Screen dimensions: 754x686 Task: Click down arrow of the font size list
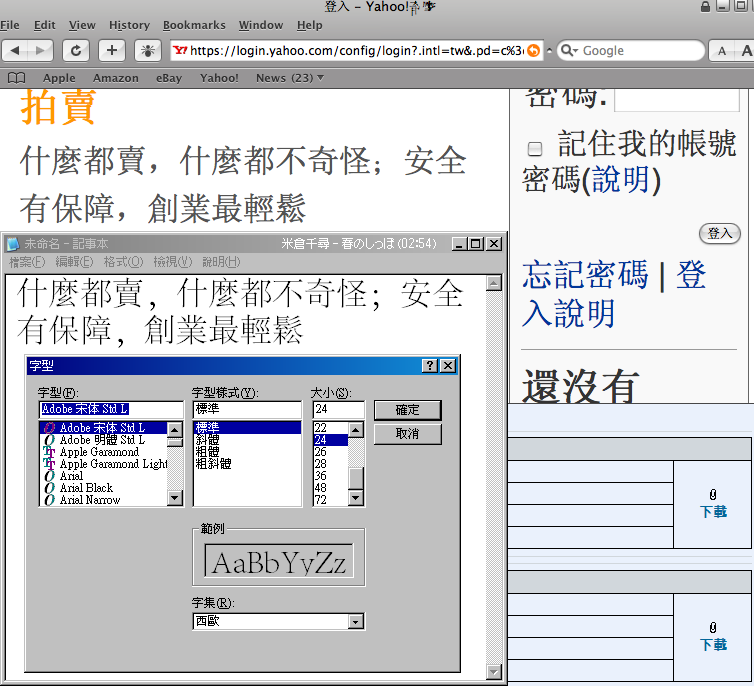pyautogui.click(x=355, y=498)
